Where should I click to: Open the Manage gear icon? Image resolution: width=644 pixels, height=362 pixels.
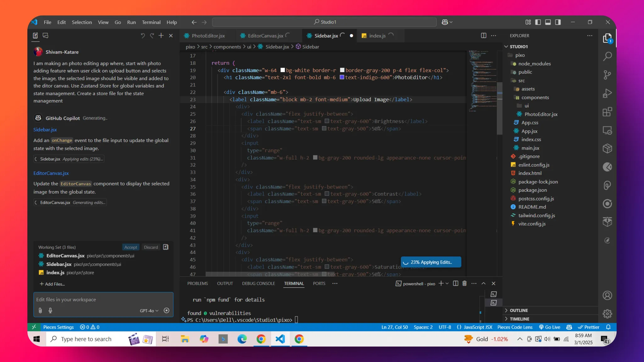pos(607,314)
